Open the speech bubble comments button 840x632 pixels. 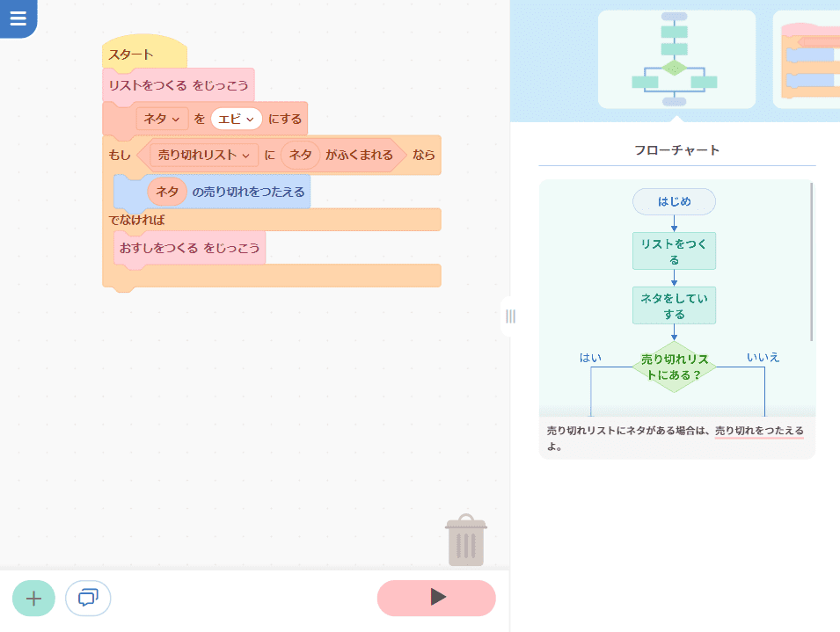coord(88,599)
